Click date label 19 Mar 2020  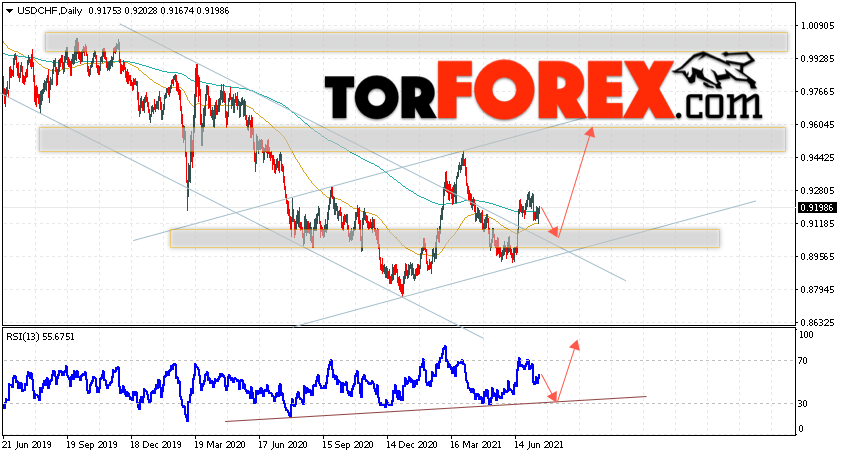coord(220,445)
